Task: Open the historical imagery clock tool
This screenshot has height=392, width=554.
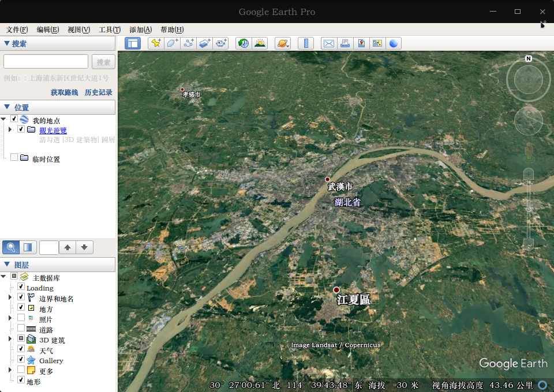Action: [244, 43]
